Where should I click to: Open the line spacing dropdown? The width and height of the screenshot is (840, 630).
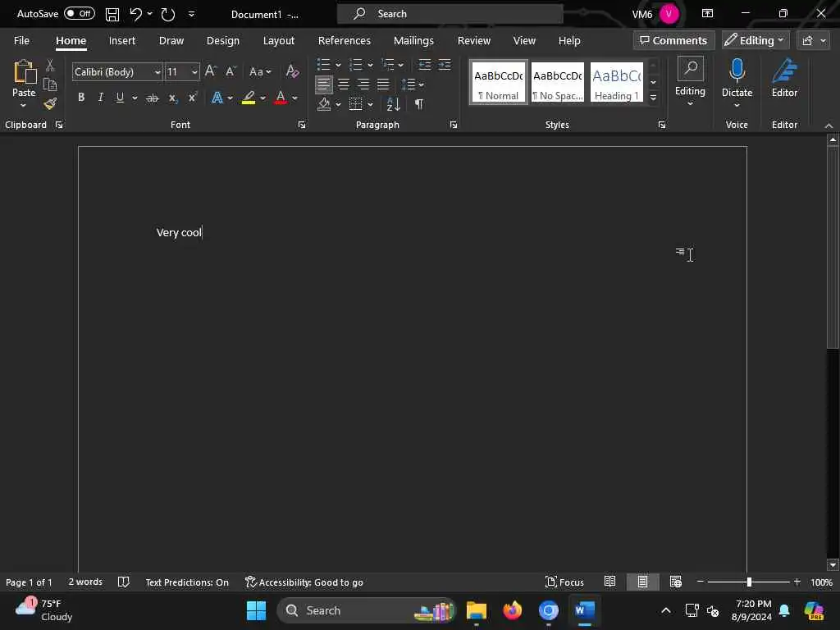[413, 84]
